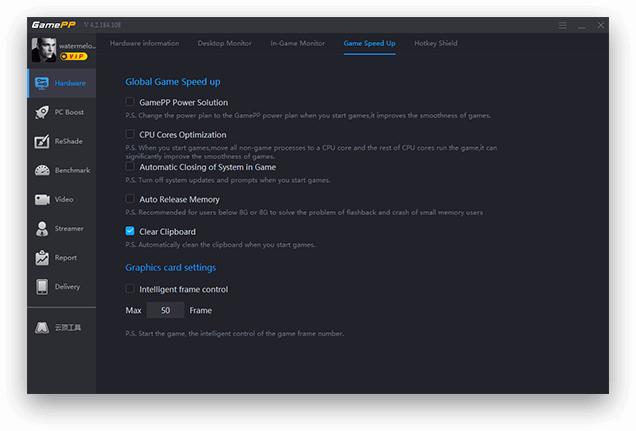The width and height of the screenshot is (636, 431).
Task: Enable Auto Release Memory checkbox
Action: coord(130,199)
